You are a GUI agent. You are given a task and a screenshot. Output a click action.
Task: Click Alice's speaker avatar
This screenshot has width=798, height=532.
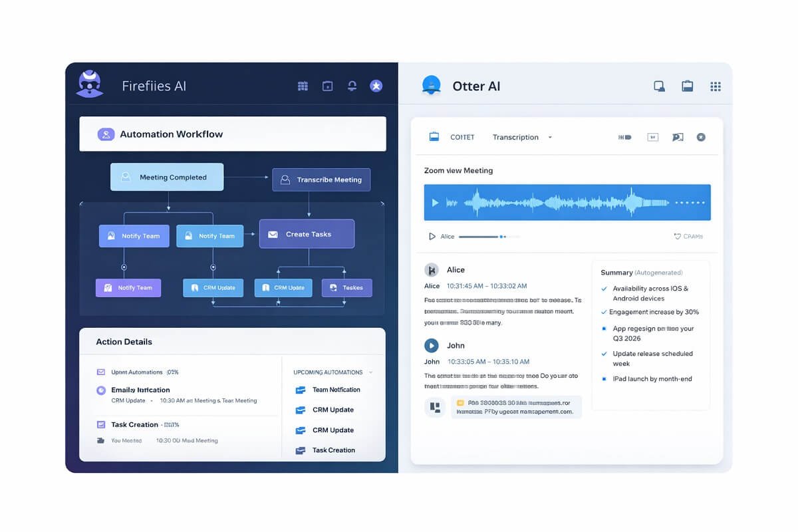point(432,270)
